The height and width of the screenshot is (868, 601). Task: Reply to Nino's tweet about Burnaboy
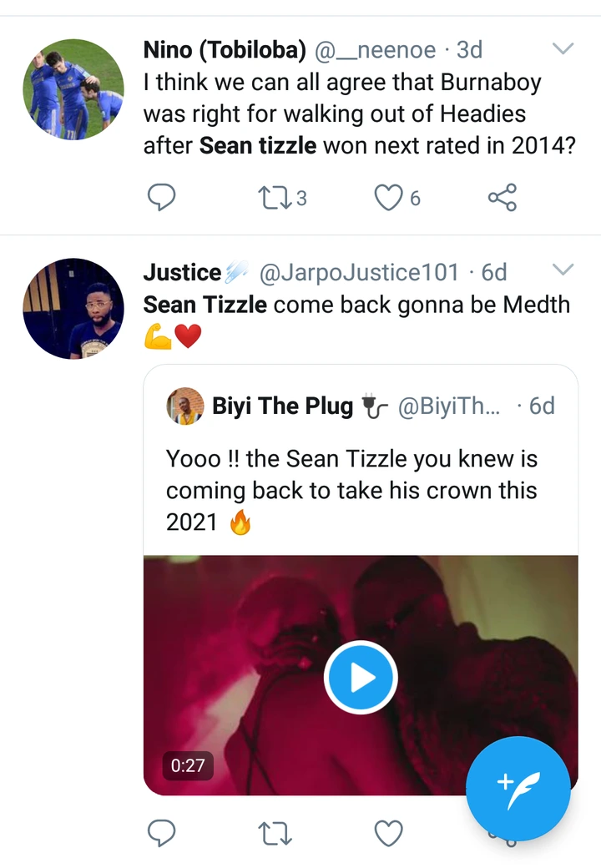[162, 197]
